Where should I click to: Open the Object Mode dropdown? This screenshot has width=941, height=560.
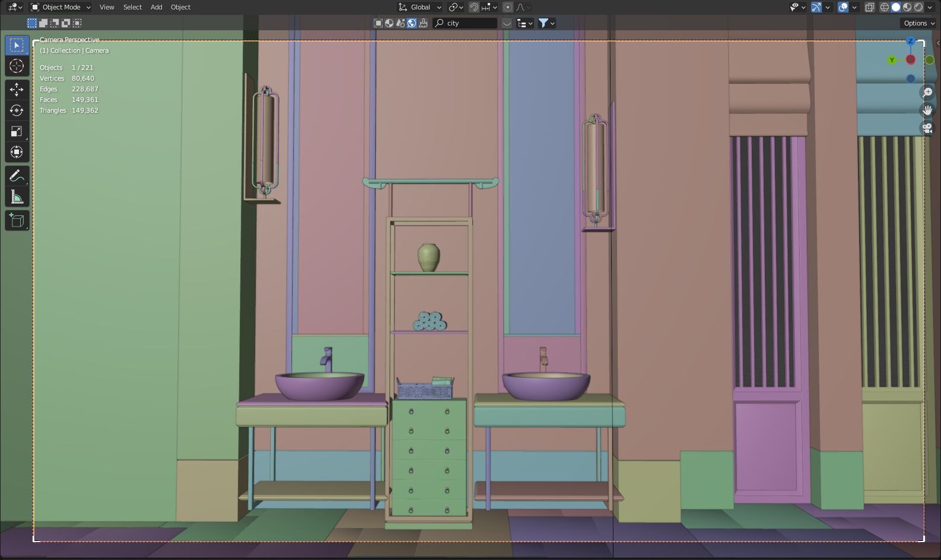(61, 7)
